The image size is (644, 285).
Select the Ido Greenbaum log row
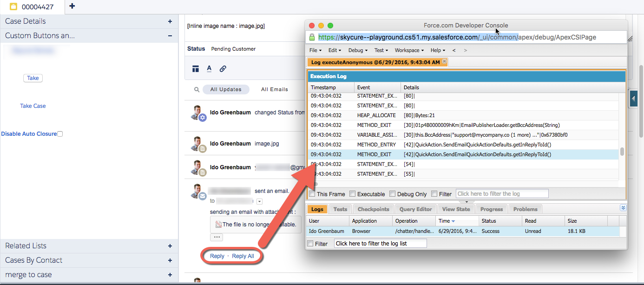tap(463, 231)
